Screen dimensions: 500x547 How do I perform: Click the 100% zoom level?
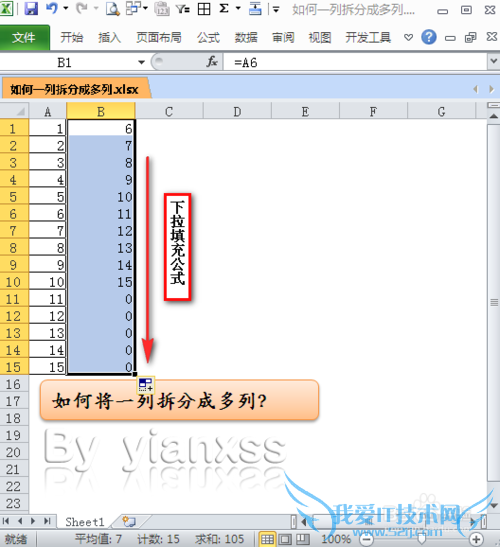pyautogui.click(x=336, y=539)
